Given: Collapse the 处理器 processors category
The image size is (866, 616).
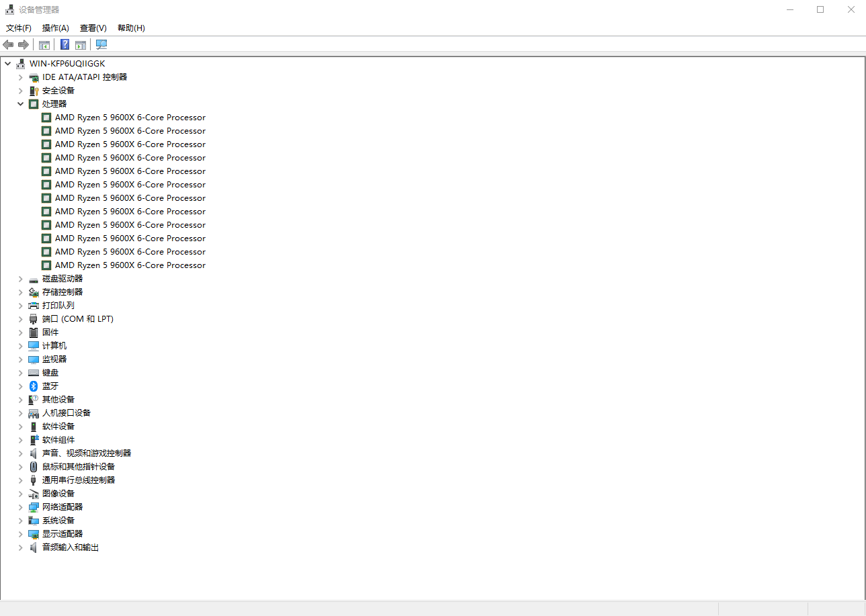Looking at the screenshot, I should 20,104.
